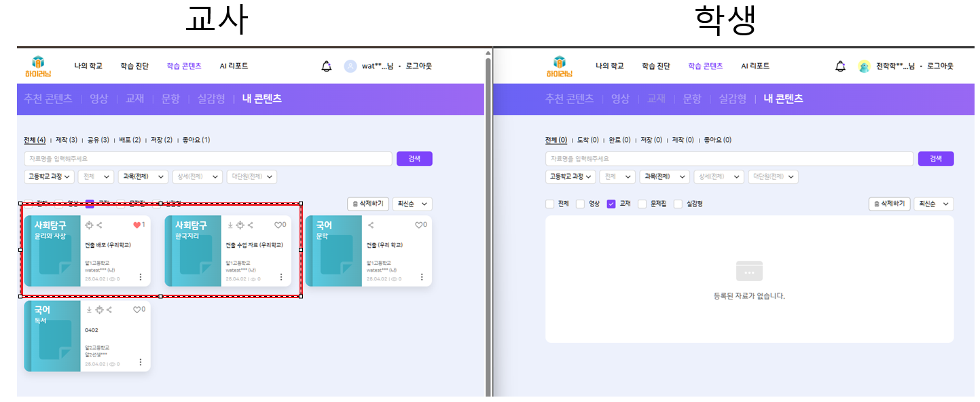Click the notification bell in the teacher panel
This screenshot has width=980, height=402.
[x=327, y=66]
